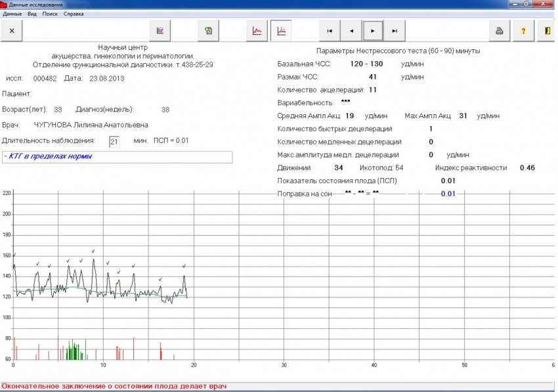Open the chart report toolbar icon
This screenshot has width=558, height=392.
pyautogui.click(x=160, y=31)
